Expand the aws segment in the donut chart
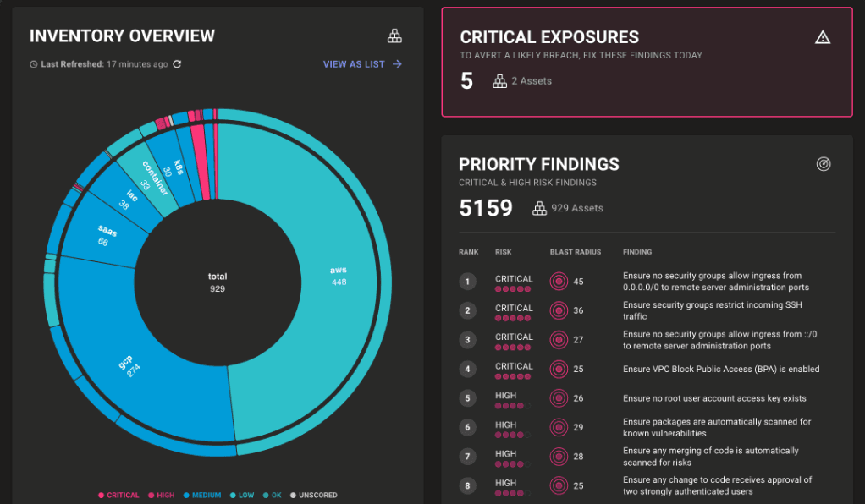 339,275
